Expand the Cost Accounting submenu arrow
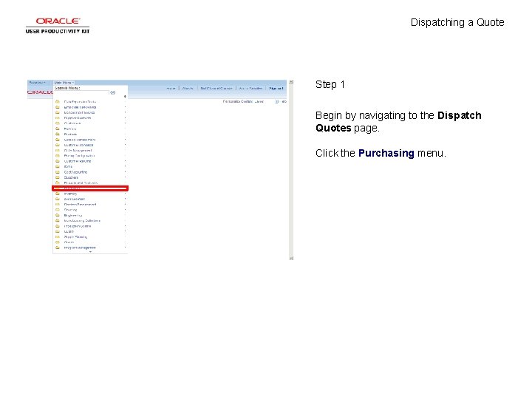Viewport: 532px width, 399px height. (125, 172)
